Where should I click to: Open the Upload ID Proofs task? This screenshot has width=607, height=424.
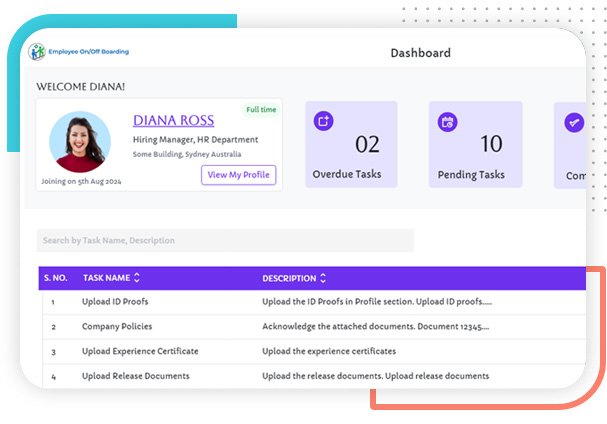(115, 301)
